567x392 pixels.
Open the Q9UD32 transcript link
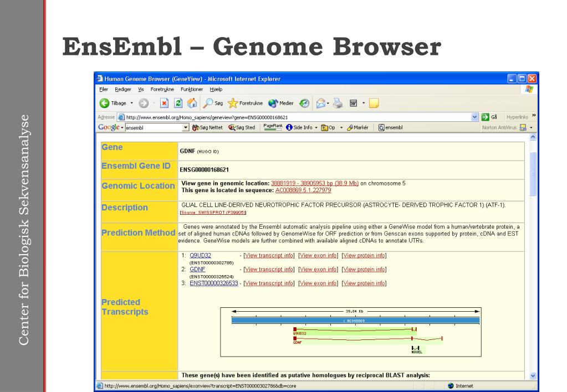click(x=200, y=255)
